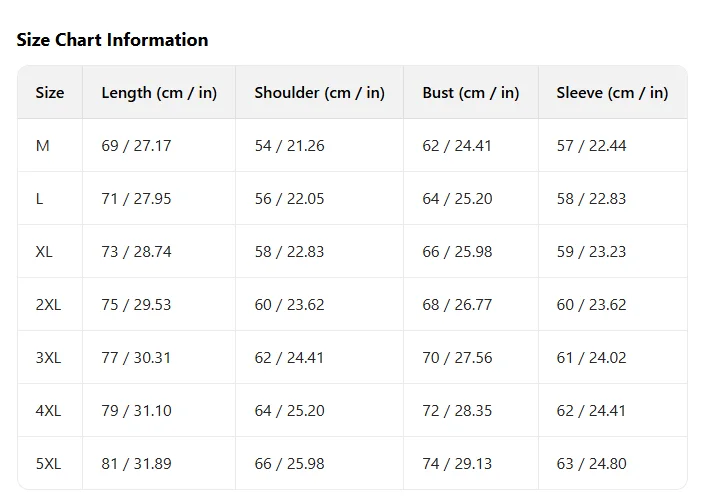Select the M size row label
Viewport: 707px width, 496px height.
point(42,146)
